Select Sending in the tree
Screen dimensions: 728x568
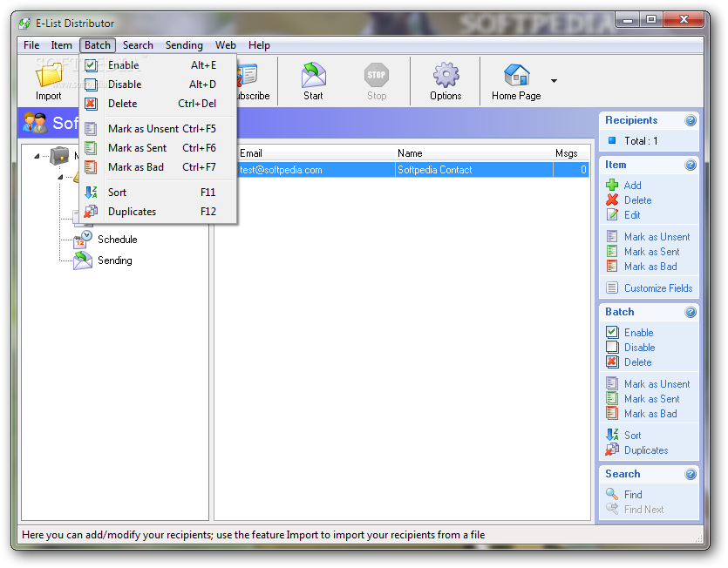coord(115,260)
